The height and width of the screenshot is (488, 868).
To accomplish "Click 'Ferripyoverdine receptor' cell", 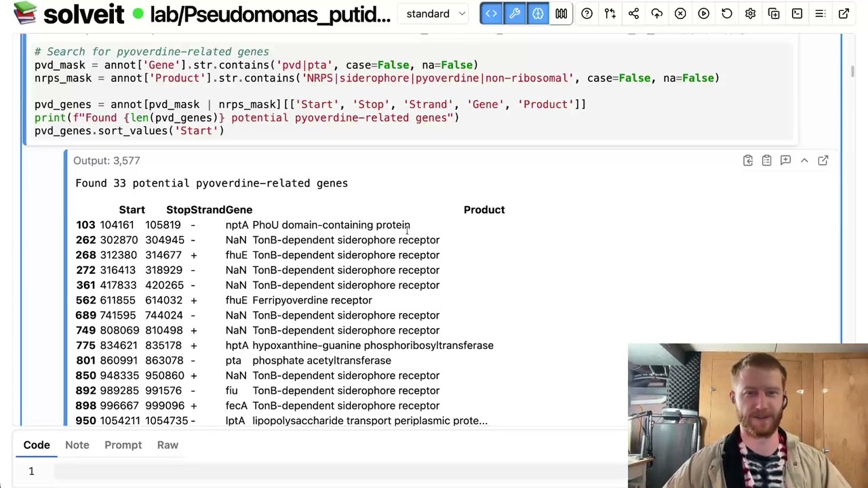I will (x=312, y=300).
